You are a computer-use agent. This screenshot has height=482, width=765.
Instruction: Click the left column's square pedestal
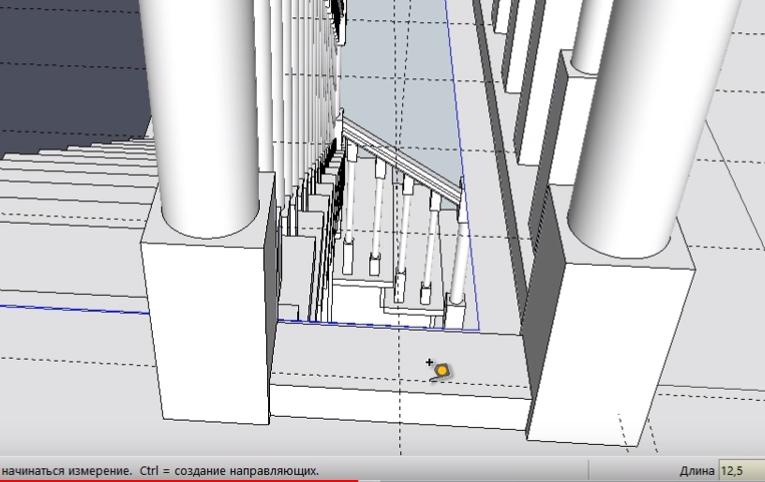pos(205,320)
